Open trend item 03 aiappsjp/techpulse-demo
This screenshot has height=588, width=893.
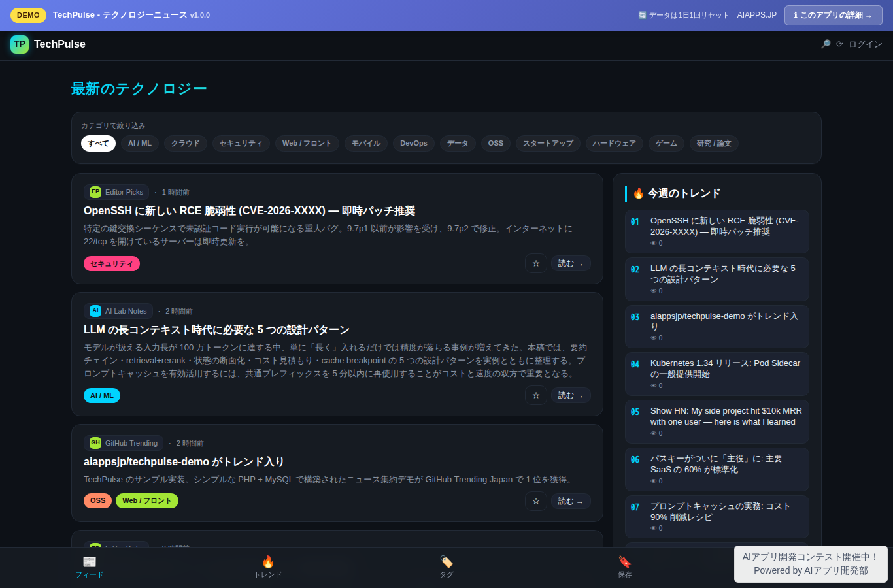pyautogui.click(x=717, y=327)
